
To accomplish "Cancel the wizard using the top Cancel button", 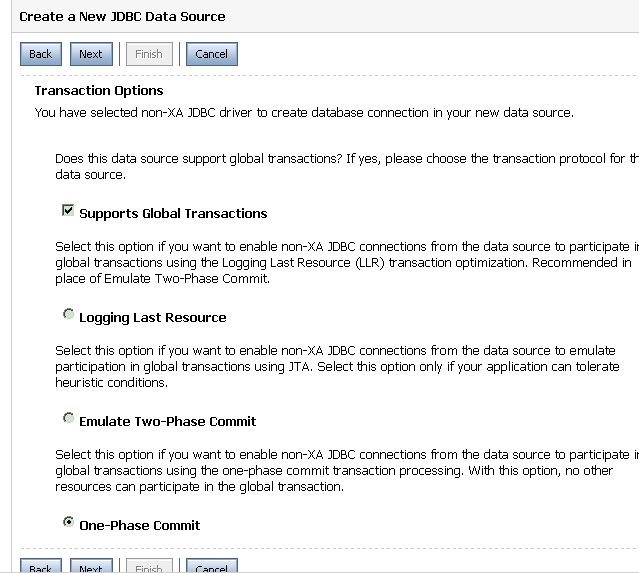I will pyautogui.click(x=211, y=54).
